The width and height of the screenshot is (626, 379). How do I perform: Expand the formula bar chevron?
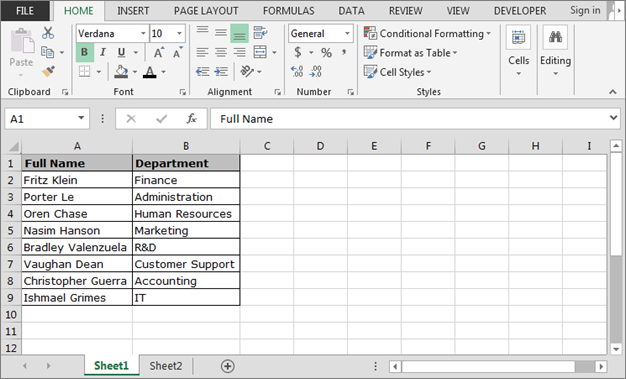tap(614, 118)
